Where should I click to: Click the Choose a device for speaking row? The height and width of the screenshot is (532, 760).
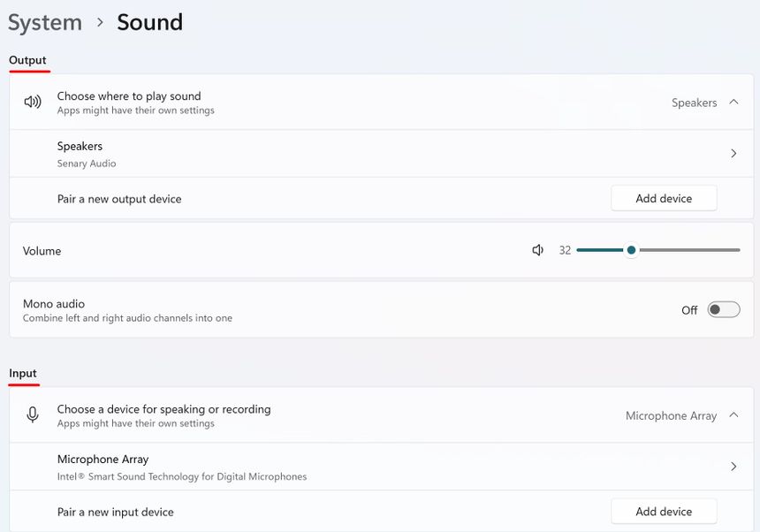163,415
